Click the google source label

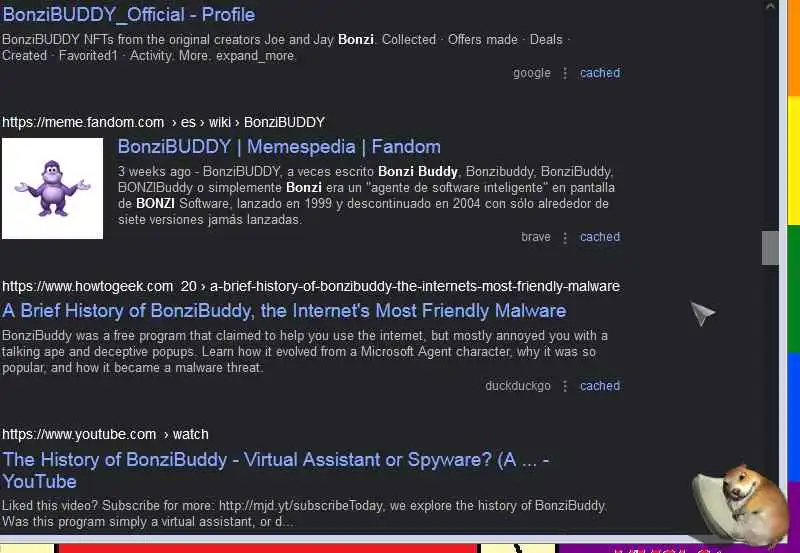point(532,73)
